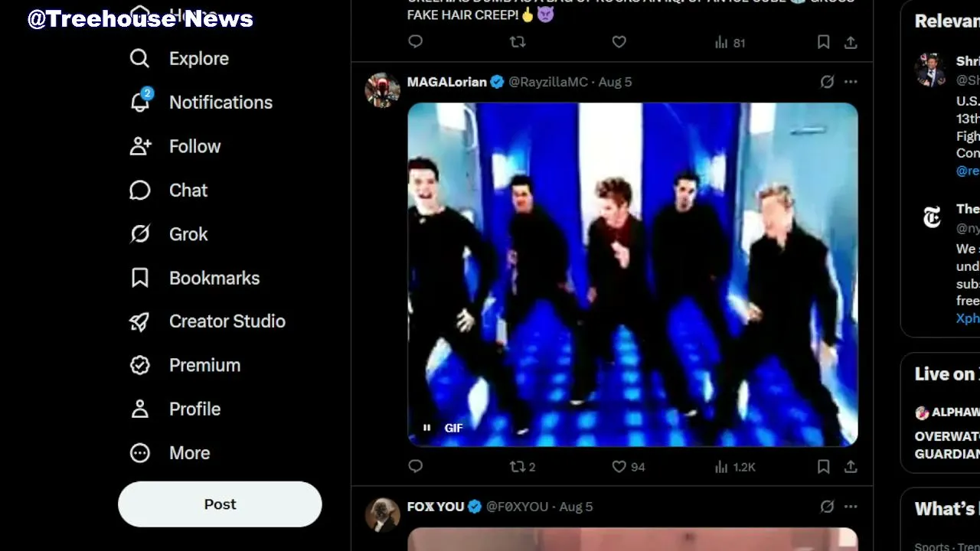Like MAGALorian's post with 94 likes

[629, 467]
